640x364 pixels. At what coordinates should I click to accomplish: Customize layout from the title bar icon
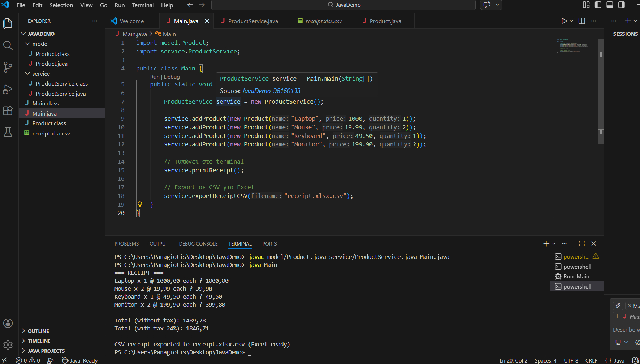point(586,5)
